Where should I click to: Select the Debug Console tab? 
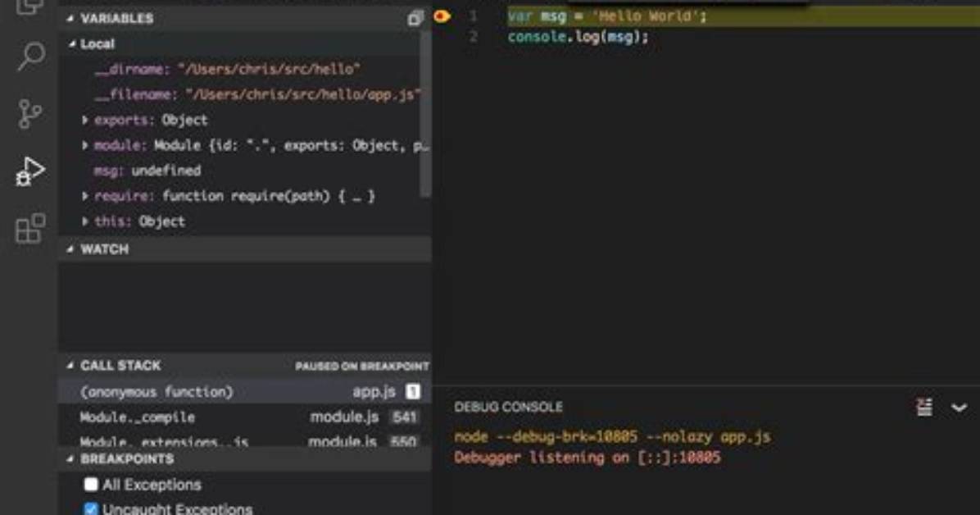[x=508, y=408]
